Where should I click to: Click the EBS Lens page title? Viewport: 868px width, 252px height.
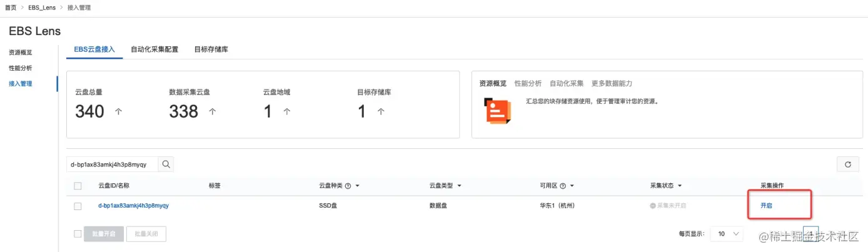[34, 31]
